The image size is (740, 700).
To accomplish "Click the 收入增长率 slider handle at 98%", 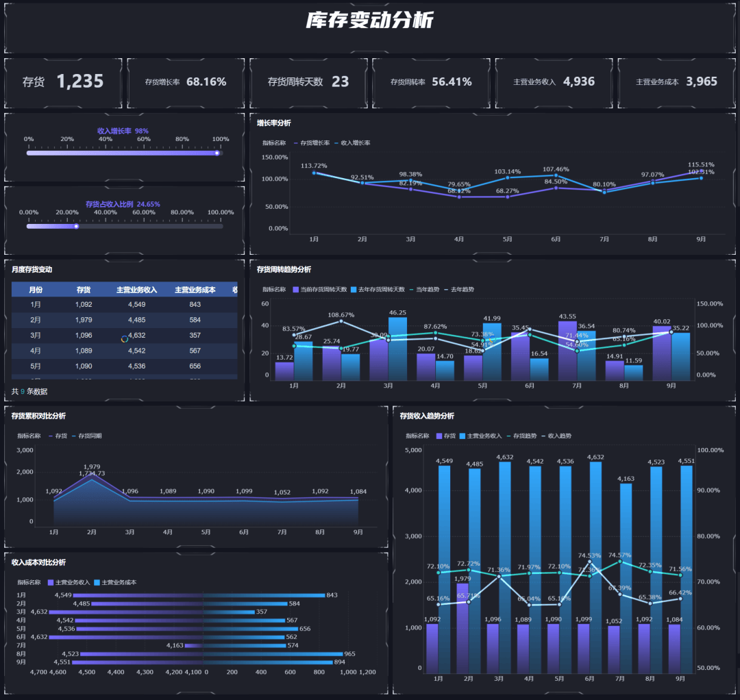I will 217,153.
